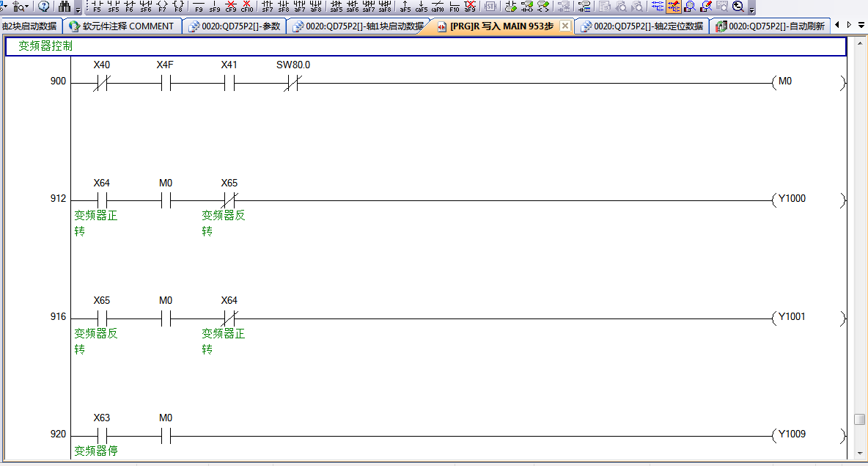Insert rising pulse contact sF7

tap(267, 7)
